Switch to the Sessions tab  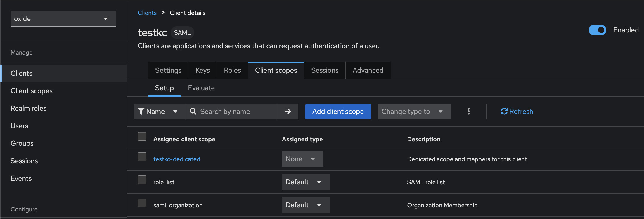tap(325, 70)
